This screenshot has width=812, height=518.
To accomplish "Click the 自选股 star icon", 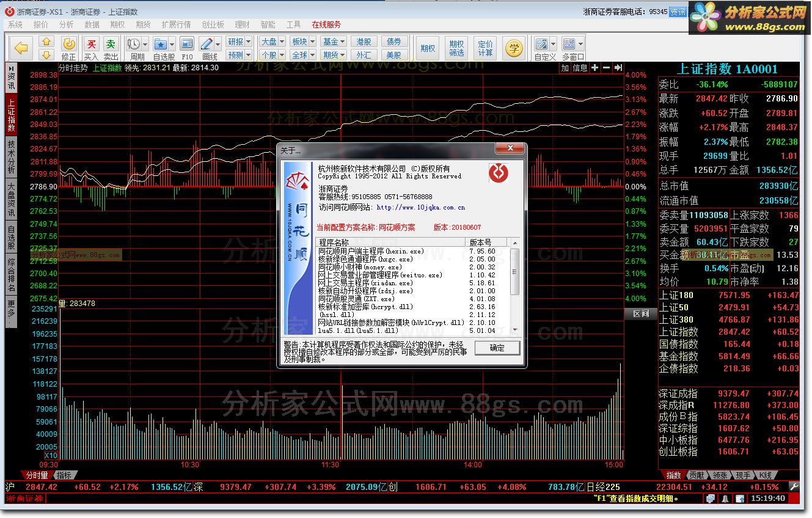I will pos(160,43).
